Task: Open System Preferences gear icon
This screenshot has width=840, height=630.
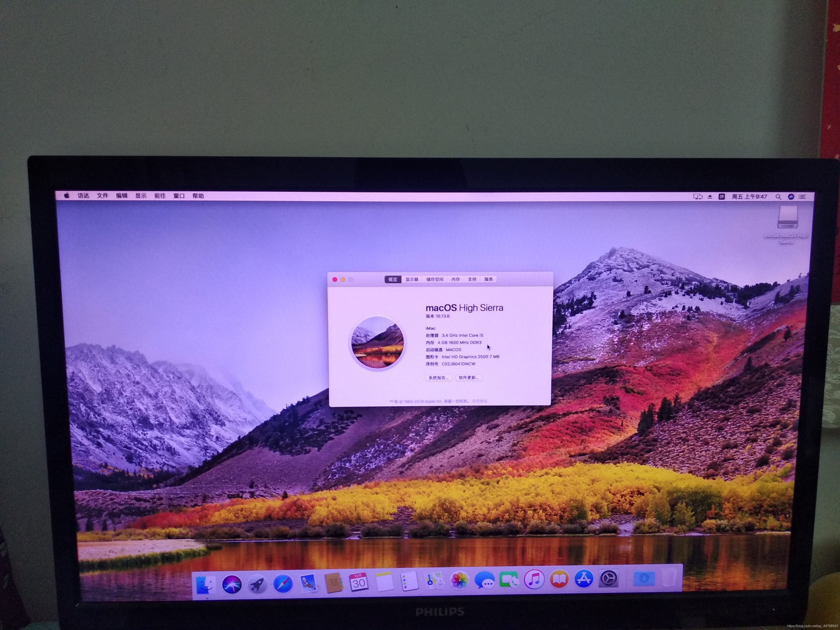Action: pos(609,579)
